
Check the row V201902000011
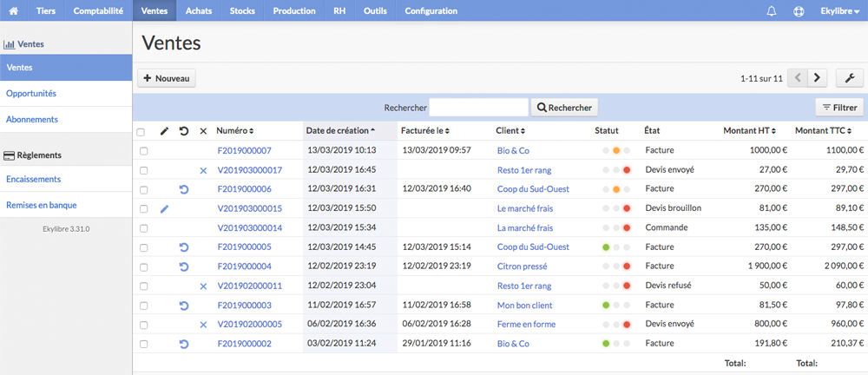click(143, 286)
